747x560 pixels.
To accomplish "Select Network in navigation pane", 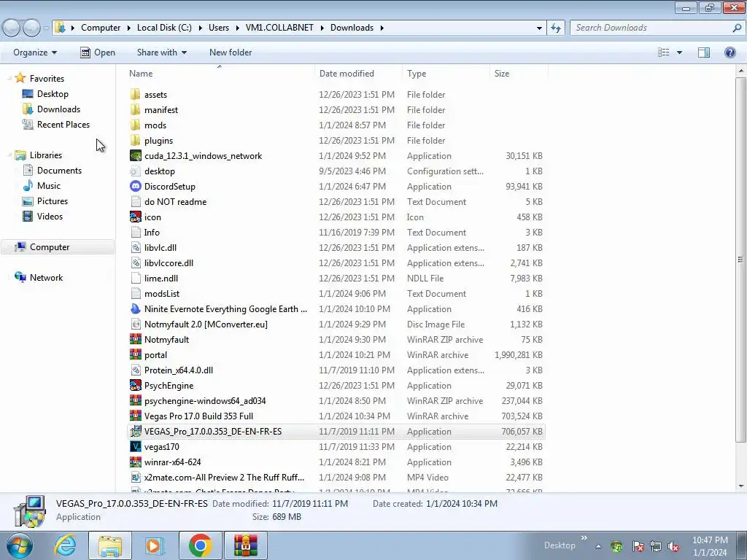I will (x=46, y=278).
